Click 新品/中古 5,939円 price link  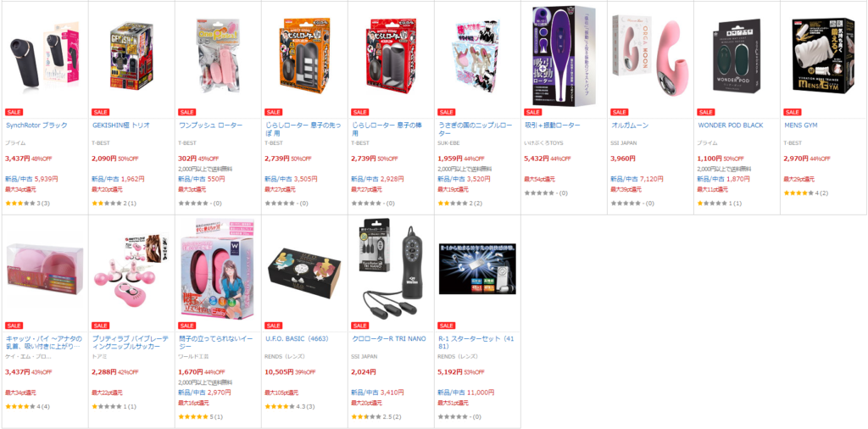(31, 180)
